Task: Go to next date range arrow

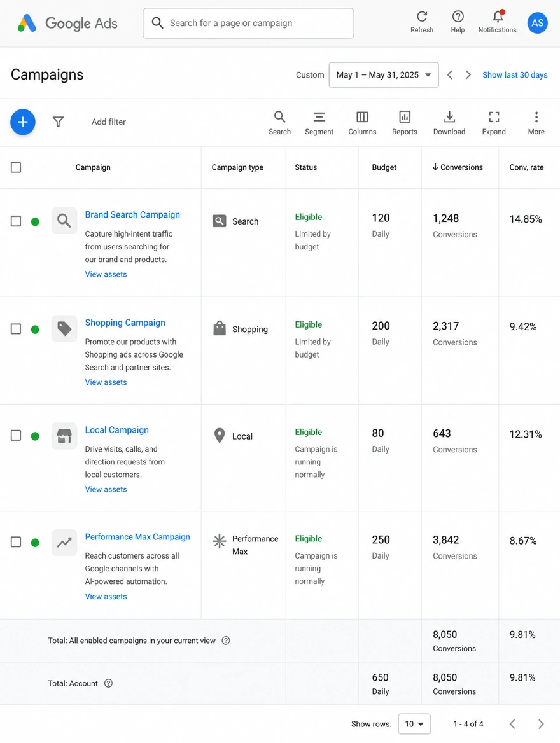Action: pos(468,75)
